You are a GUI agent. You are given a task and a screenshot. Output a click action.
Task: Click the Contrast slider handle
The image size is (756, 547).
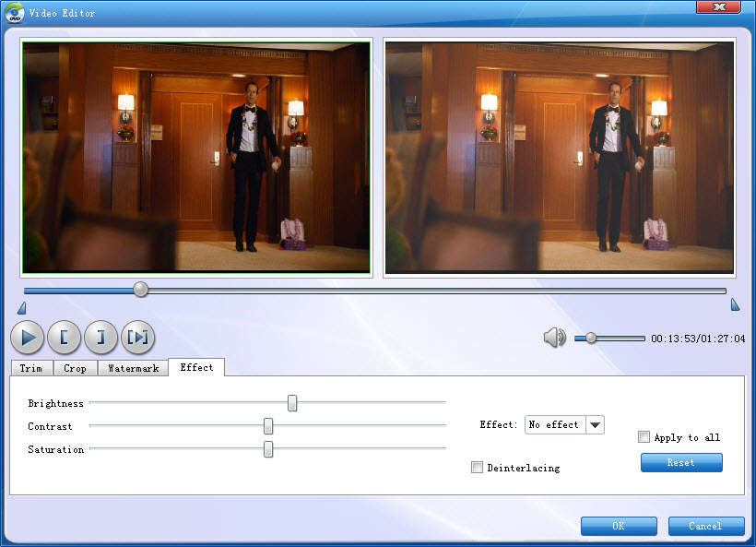[x=268, y=426]
